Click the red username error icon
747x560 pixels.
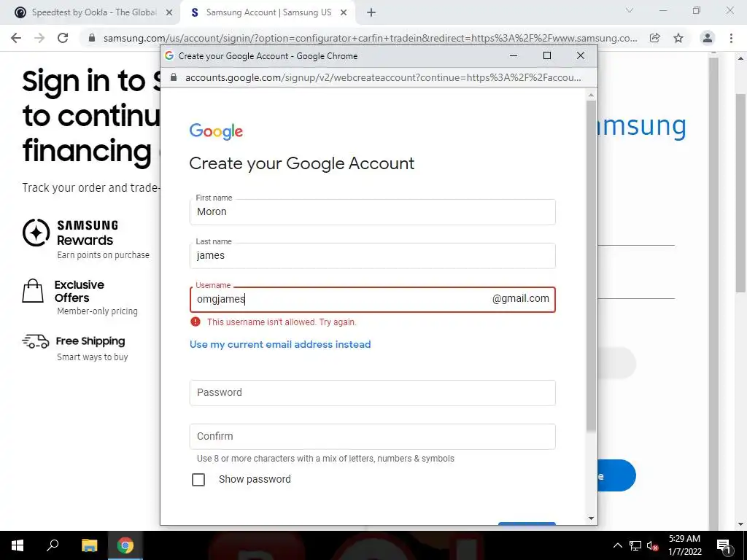(196, 322)
